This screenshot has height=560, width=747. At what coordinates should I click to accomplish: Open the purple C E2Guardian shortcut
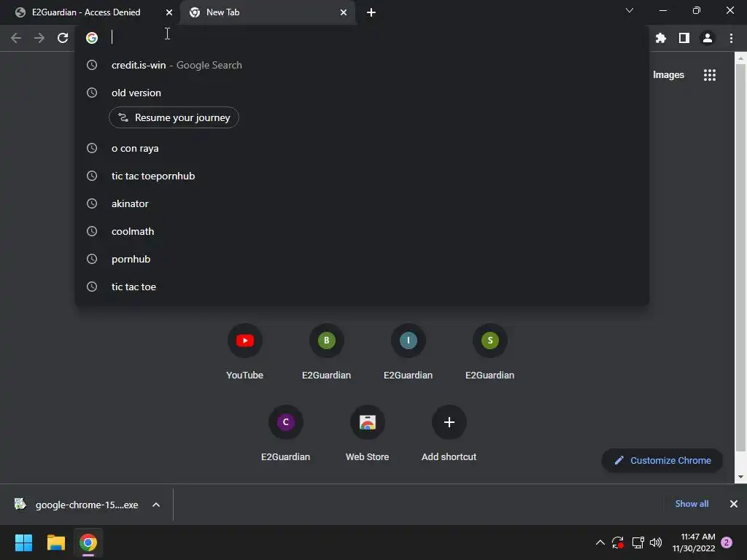[x=285, y=433]
